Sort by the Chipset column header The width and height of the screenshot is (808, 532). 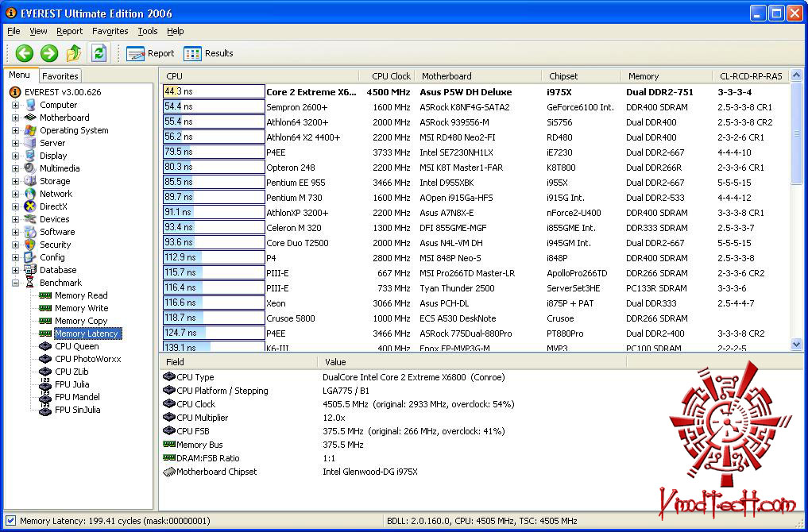582,76
